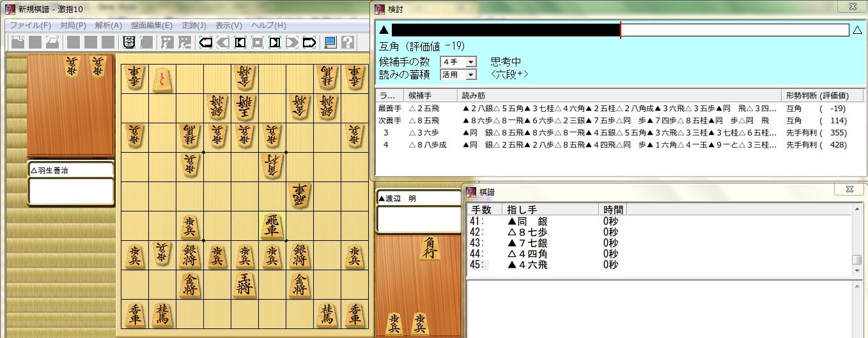Screen dimensions: 868x338
Task: Expand the 読みの蓄積 dropdown showing 活用
Action: [472, 75]
